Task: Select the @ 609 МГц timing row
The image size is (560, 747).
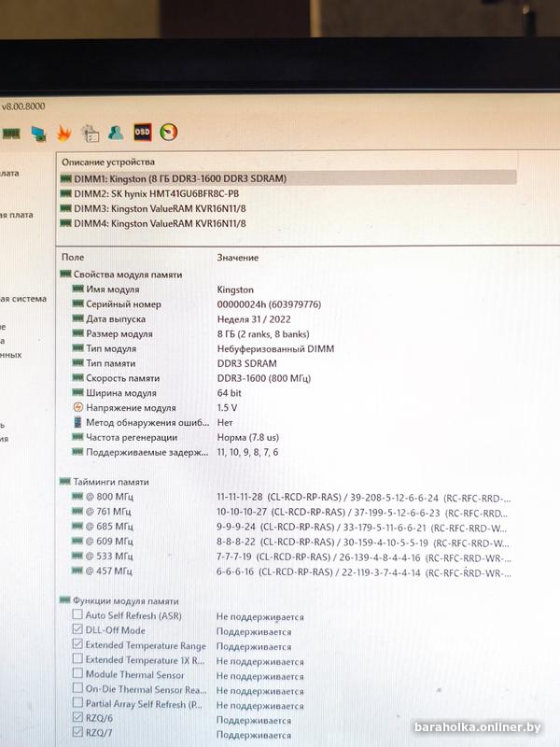Action: (x=291, y=542)
